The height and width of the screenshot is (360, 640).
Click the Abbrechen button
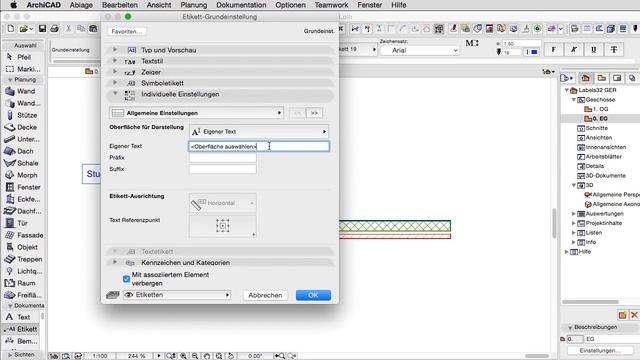coord(265,295)
